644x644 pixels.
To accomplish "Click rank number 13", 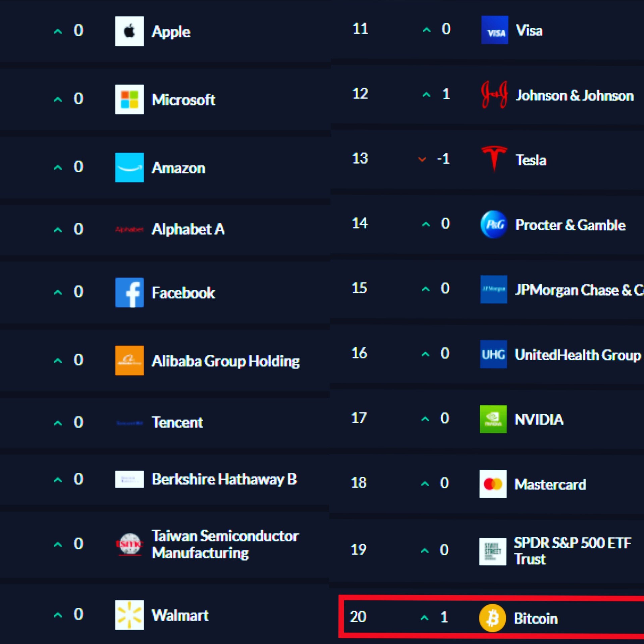I will (360, 158).
